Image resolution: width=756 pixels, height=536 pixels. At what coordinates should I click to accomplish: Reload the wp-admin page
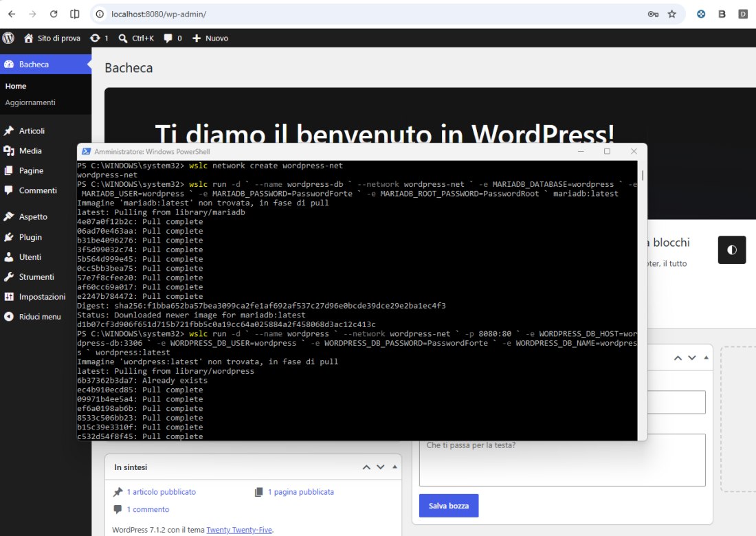[54, 14]
